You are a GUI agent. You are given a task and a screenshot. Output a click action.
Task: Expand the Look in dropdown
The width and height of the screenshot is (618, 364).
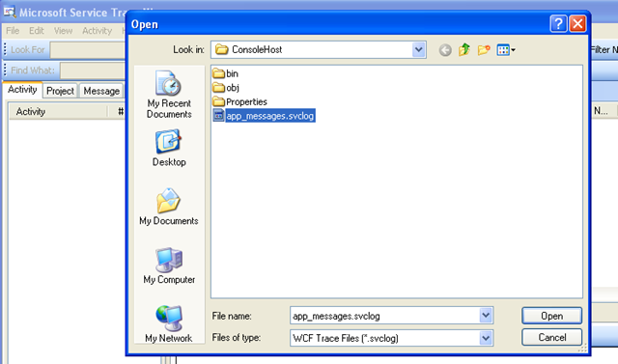(418, 49)
